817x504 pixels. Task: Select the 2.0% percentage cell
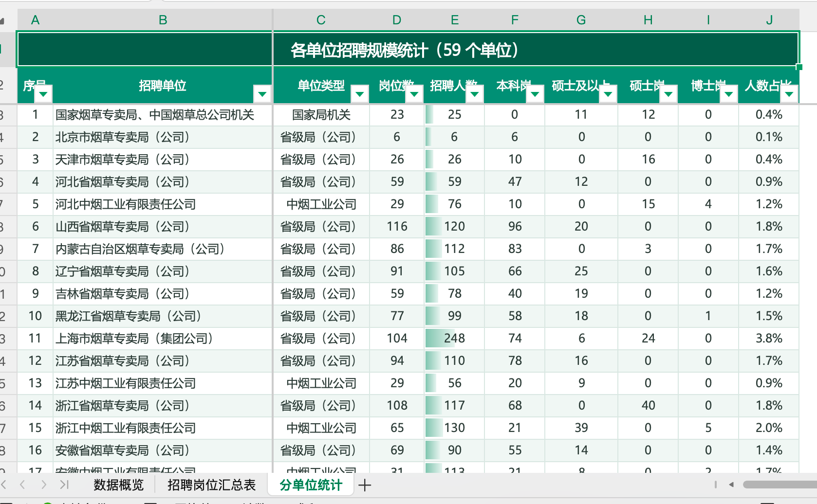coord(769,428)
